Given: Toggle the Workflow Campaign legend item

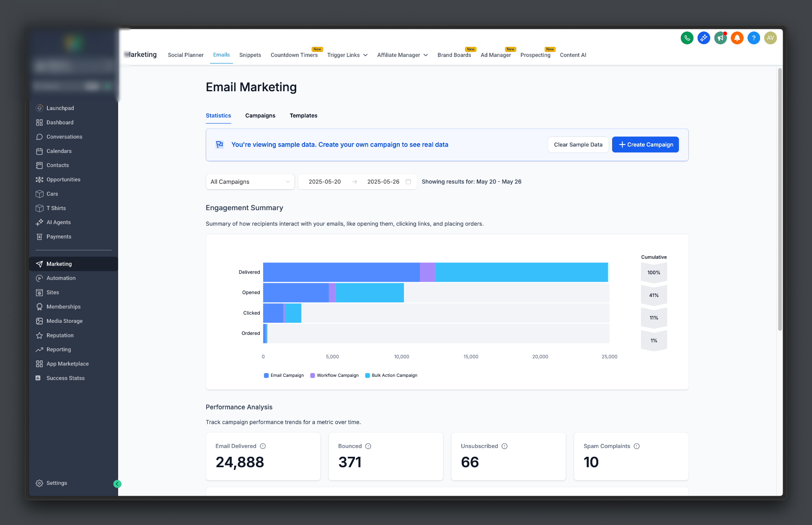Looking at the screenshot, I should 334,376.
